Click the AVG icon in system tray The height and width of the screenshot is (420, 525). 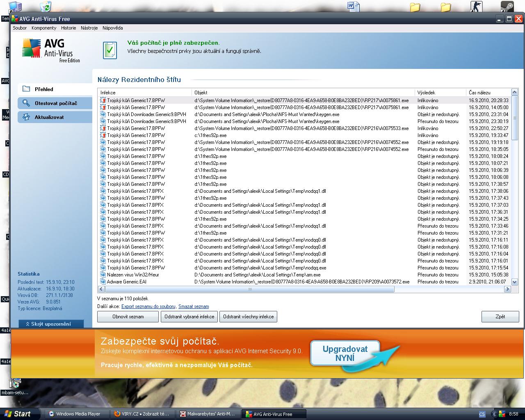click(502, 414)
